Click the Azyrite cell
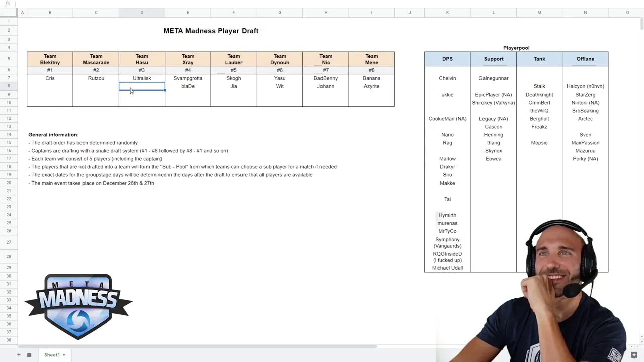The image size is (644, 362). point(372,86)
